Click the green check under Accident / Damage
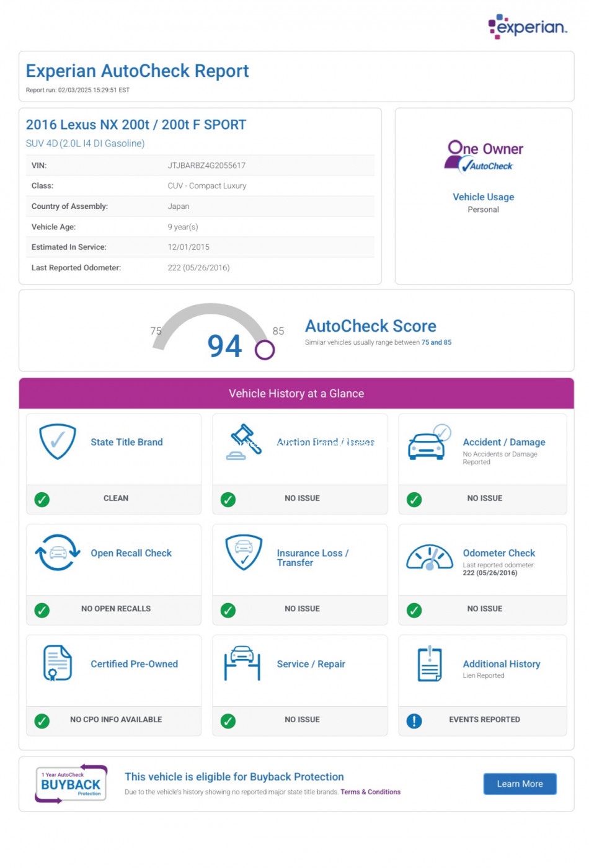The image size is (589, 868). click(x=414, y=499)
